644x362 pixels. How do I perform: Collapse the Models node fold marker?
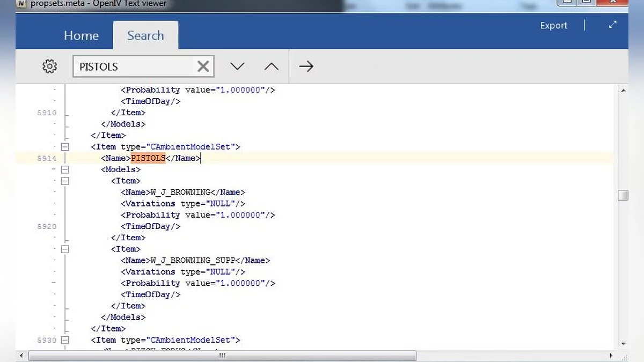point(65,169)
